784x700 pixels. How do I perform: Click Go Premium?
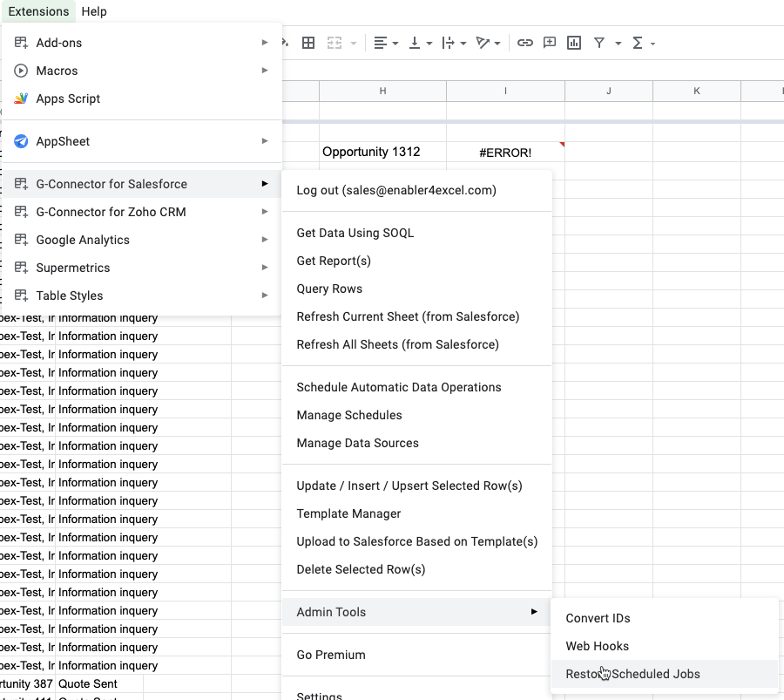(417, 655)
